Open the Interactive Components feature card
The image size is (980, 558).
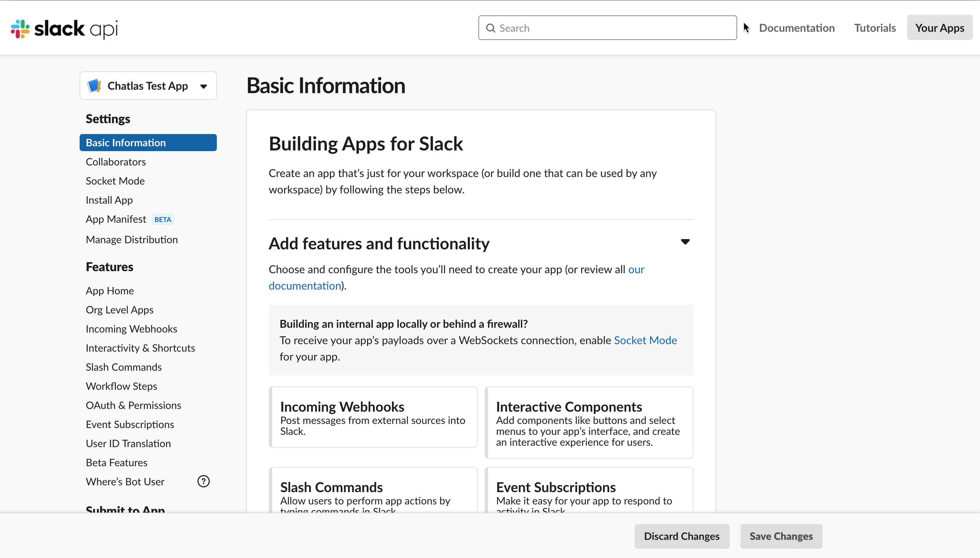(x=589, y=422)
